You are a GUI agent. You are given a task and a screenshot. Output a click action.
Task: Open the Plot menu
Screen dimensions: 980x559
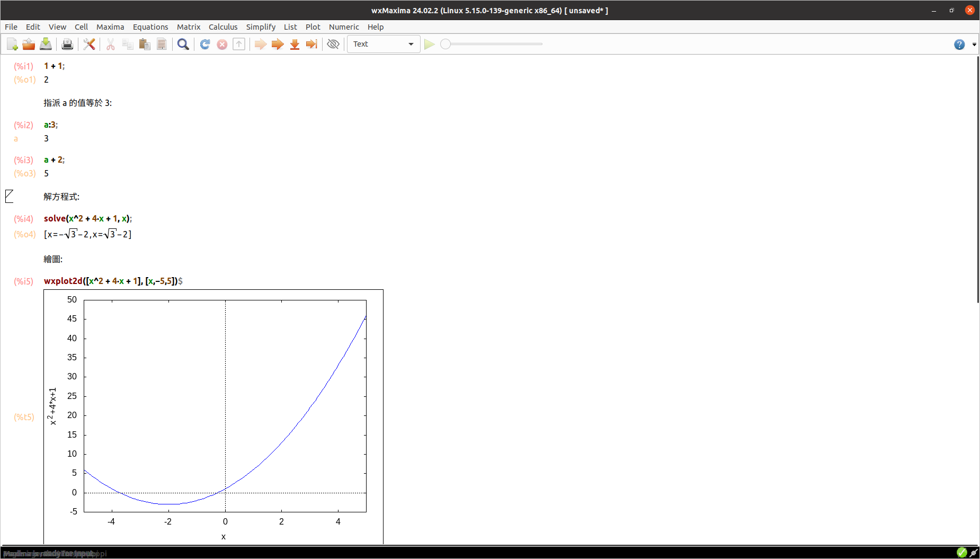pos(313,27)
